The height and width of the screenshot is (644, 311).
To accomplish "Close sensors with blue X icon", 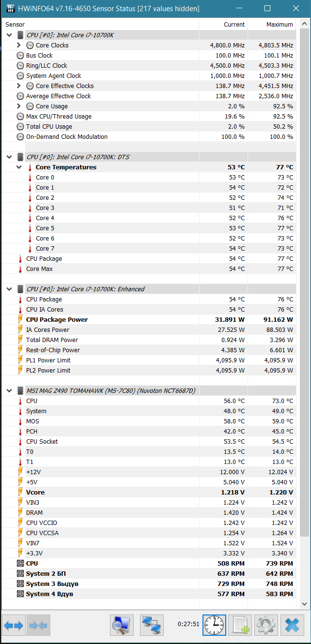I will coord(292,626).
